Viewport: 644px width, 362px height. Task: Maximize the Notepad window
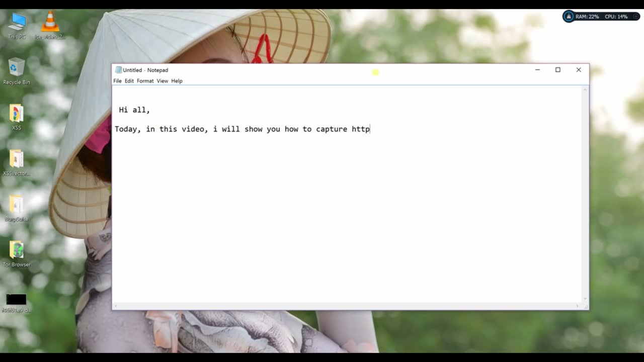coord(558,70)
